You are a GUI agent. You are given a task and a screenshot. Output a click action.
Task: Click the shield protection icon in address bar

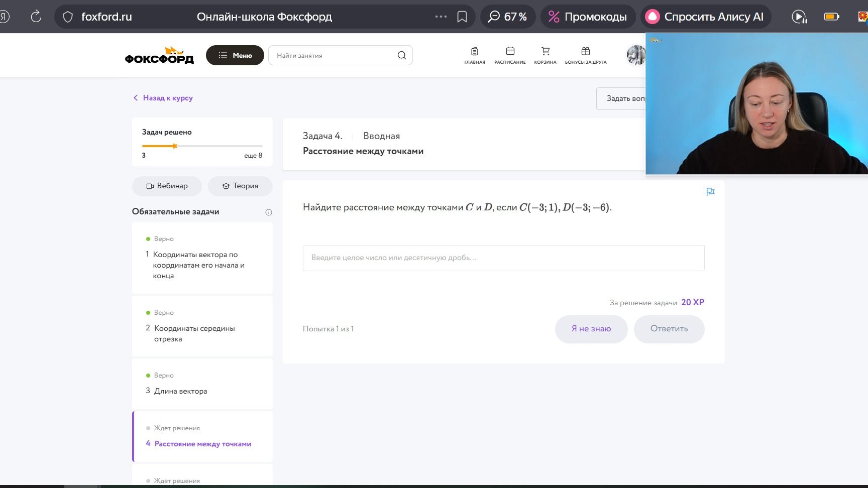point(68,17)
